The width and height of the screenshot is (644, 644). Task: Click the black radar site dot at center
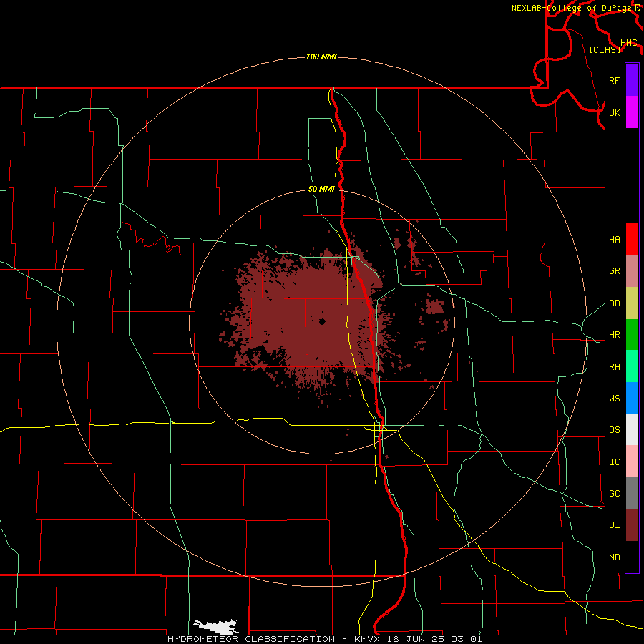[322, 321]
